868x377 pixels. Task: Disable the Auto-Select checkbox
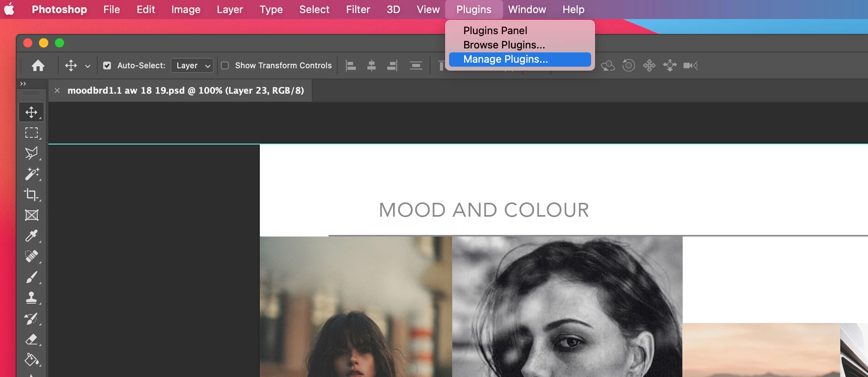click(x=107, y=65)
